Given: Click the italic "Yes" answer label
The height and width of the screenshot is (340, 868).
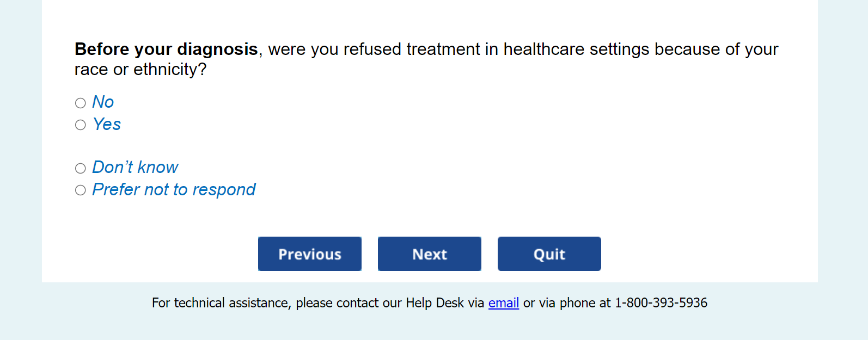Looking at the screenshot, I should coord(107,124).
